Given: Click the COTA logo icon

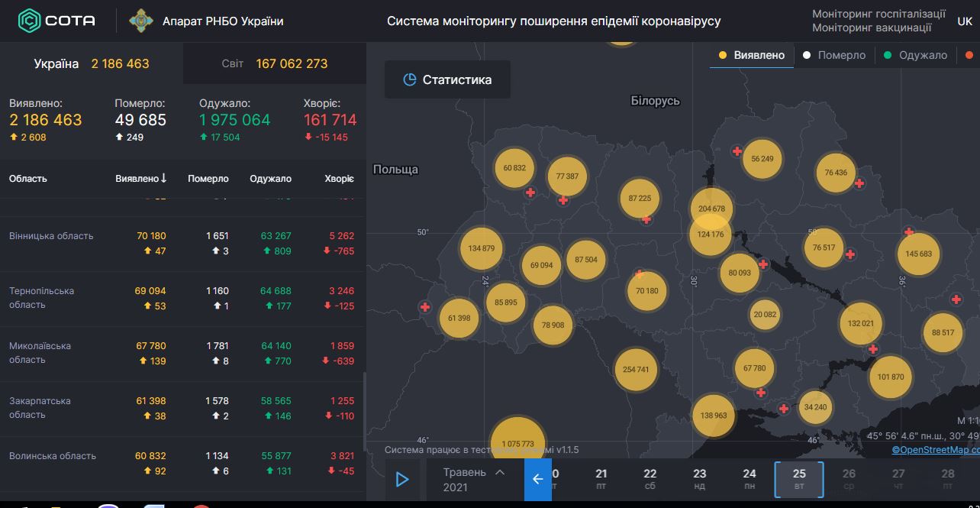Looking at the screenshot, I should pyautogui.click(x=31, y=21).
